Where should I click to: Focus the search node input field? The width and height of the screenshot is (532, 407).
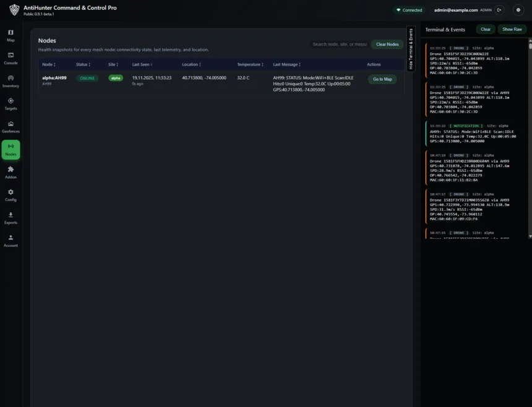coord(339,45)
